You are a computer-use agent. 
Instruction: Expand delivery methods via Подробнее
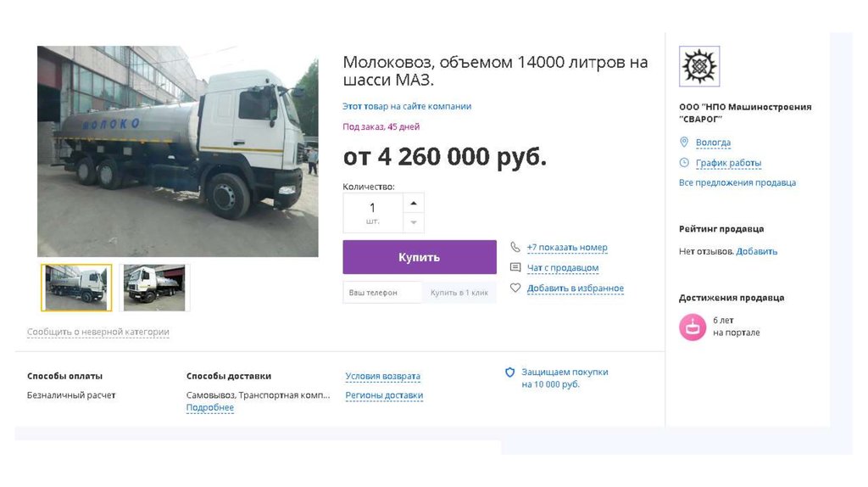point(210,407)
